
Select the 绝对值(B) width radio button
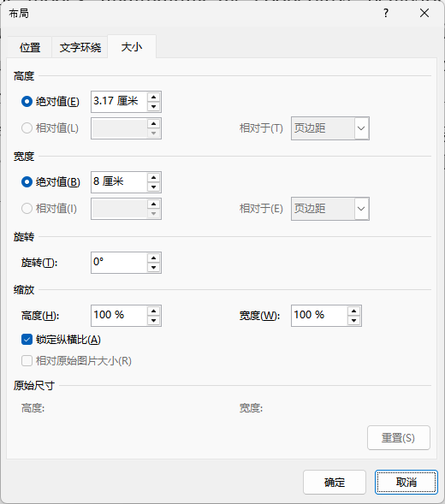[27, 182]
